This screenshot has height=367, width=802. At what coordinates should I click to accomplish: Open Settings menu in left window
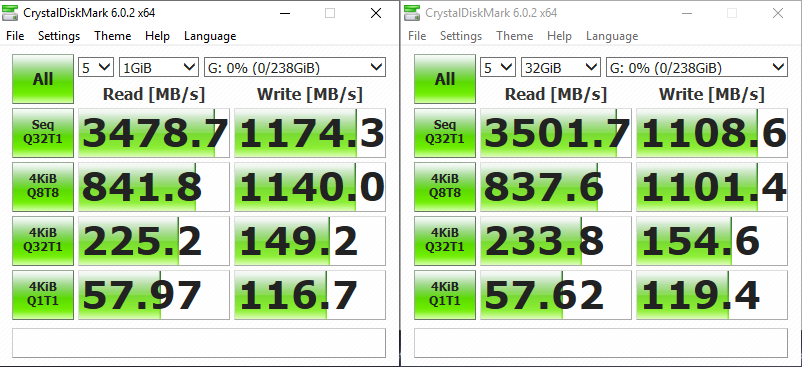(59, 36)
